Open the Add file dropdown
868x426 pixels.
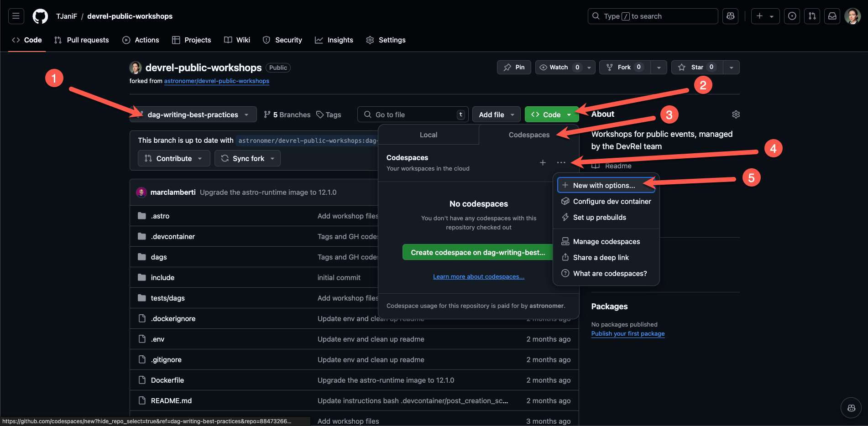click(x=497, y=114)
